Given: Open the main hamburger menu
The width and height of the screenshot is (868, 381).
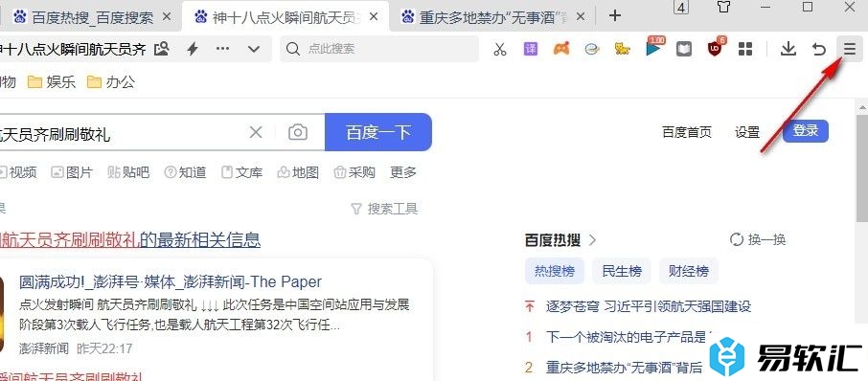Looking at the screenshot, I should pos(849,49).
